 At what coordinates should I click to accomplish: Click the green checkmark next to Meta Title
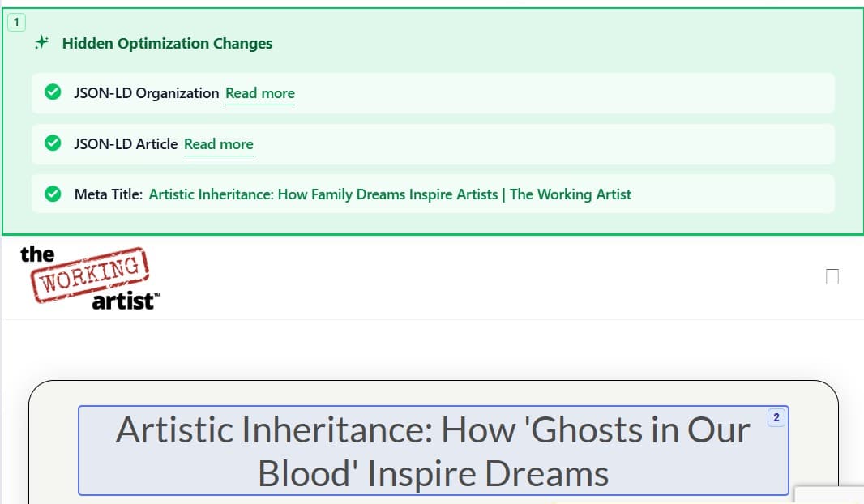pos(53,194)
